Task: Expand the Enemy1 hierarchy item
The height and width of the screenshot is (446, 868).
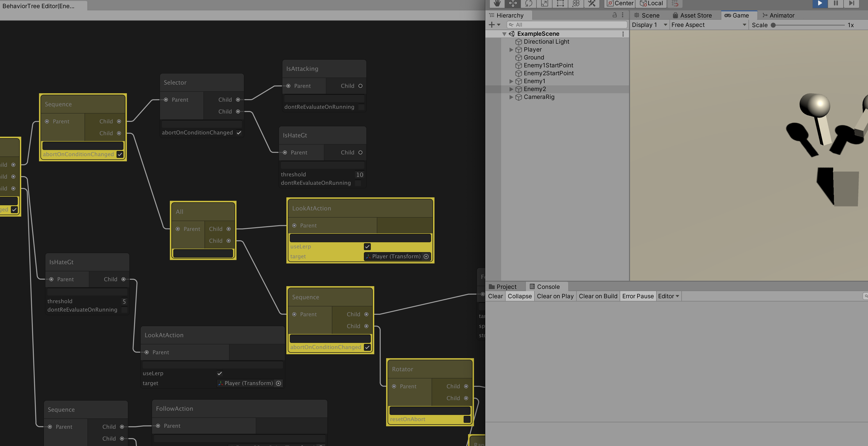Action: point(511,81)
